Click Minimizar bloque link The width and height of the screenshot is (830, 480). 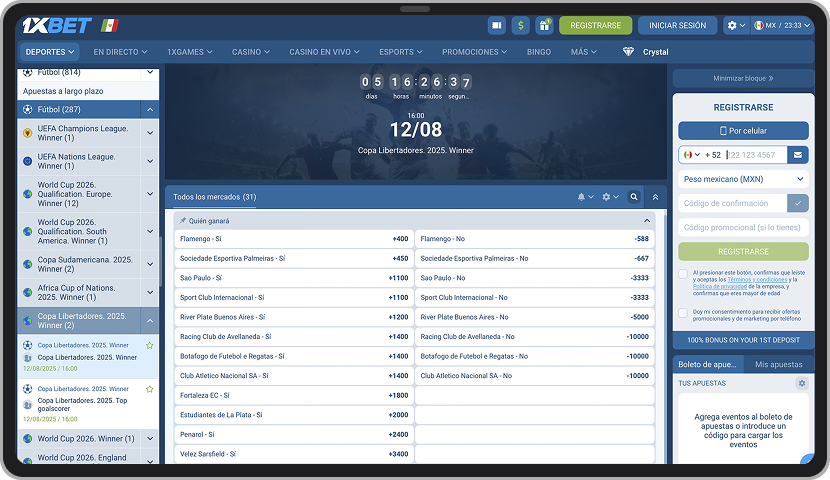(x=743, y=78)
